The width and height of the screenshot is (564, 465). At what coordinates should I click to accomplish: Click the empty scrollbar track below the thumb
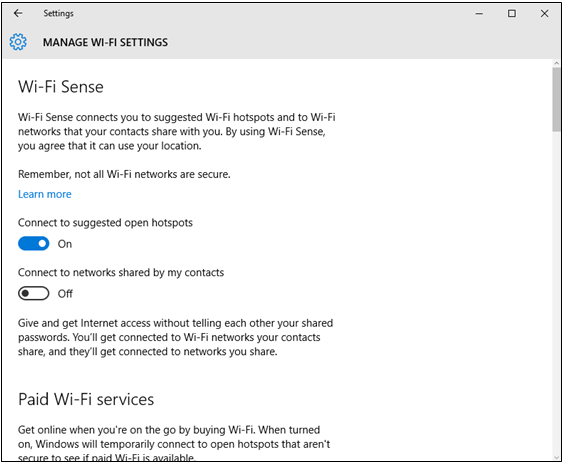click(x=556, y=291)
